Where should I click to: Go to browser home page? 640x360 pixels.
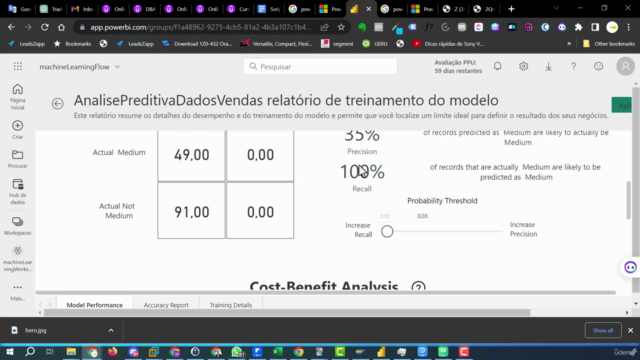point(61,27)
